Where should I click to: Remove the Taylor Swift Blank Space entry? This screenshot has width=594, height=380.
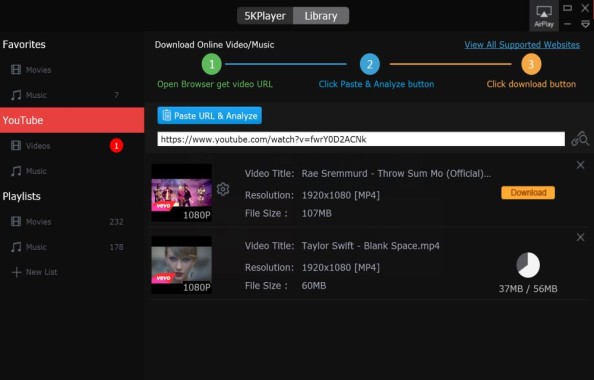pos(580,237)
